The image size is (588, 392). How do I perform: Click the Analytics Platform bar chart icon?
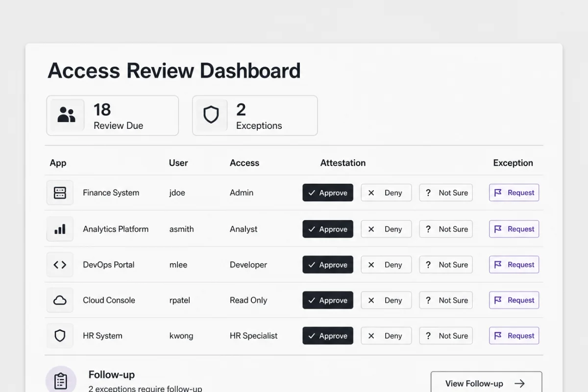point(60,229)
